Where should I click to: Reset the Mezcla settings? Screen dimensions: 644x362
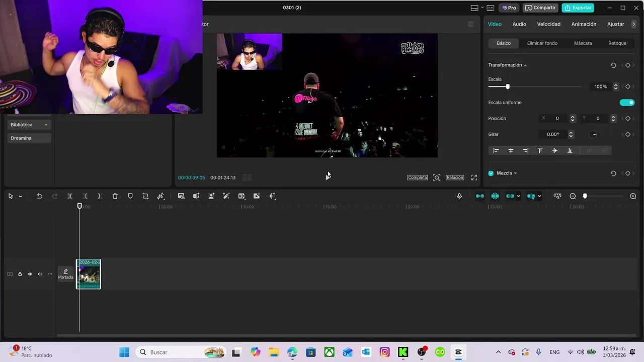click(613, 173)
